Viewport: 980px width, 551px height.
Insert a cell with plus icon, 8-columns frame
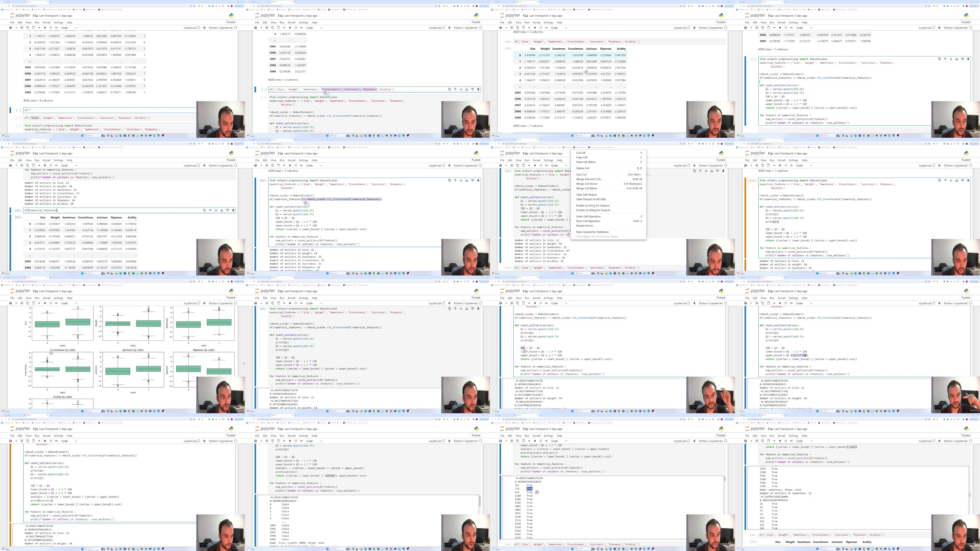click(x=16, y=28)
